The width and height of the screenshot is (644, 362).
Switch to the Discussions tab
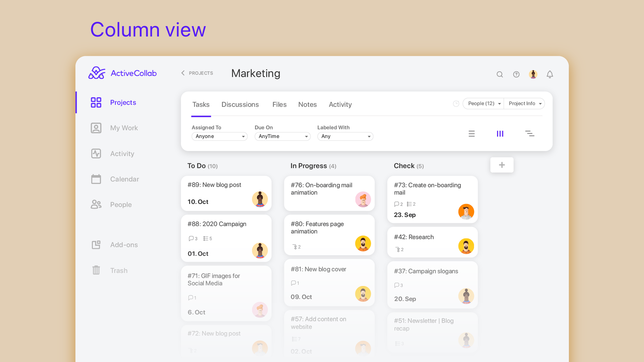pyautogui.click(x=240, y=104)
